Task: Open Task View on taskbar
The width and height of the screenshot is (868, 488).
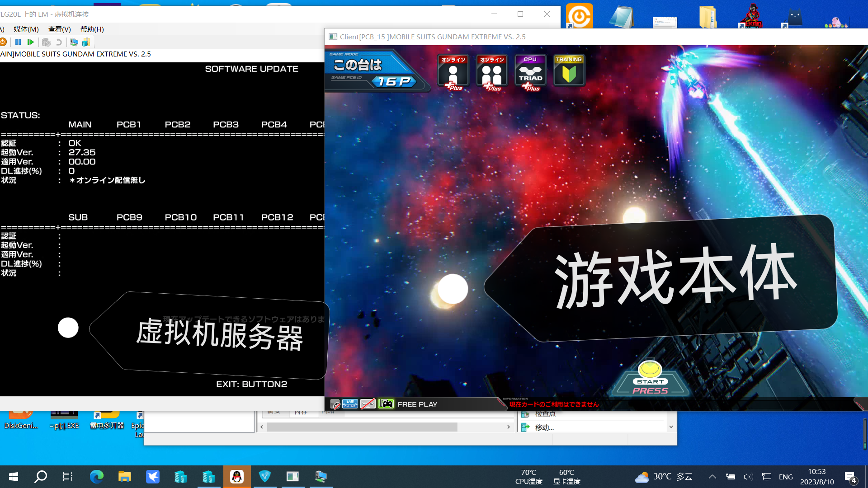Action: click(x=68, y=476)
